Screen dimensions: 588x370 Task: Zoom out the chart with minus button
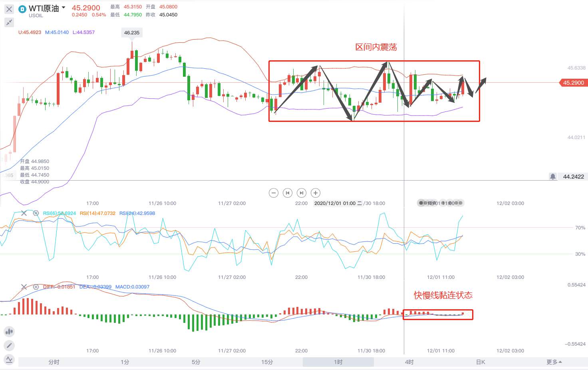pos(274,193)
